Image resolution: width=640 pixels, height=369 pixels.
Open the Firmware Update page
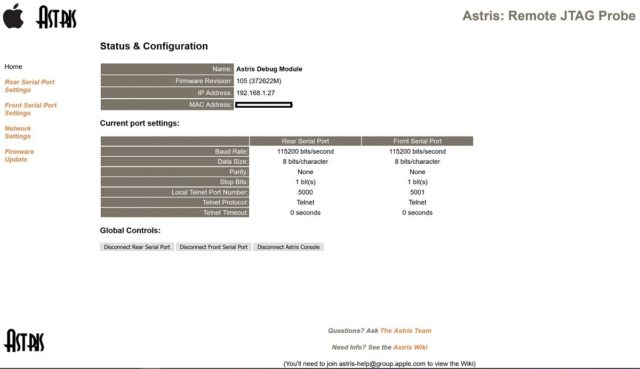[x=19, y=156]
